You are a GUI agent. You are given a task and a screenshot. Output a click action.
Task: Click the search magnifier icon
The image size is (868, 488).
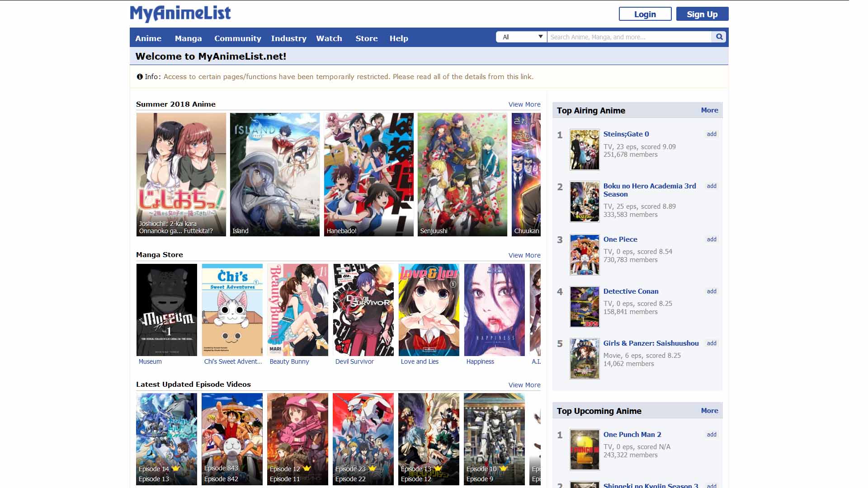coord(719,37)
